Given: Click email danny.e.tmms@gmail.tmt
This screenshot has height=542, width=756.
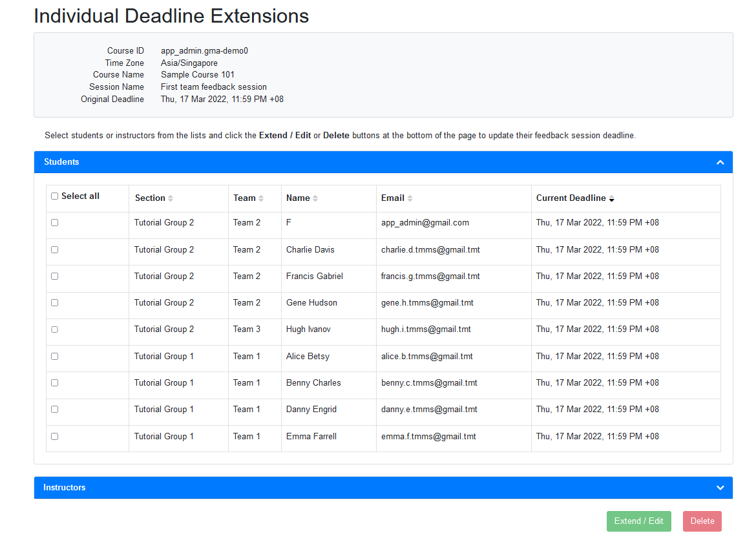Looking at the screenshot, I should (x=429, y=410).
